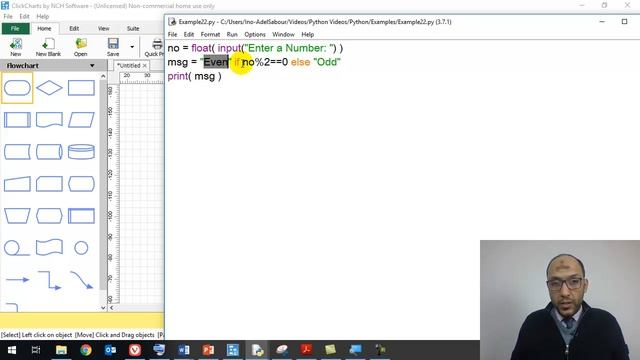Select the document shape with wavy bottom
Screen dimensions: 640x360
pos(49,120)
